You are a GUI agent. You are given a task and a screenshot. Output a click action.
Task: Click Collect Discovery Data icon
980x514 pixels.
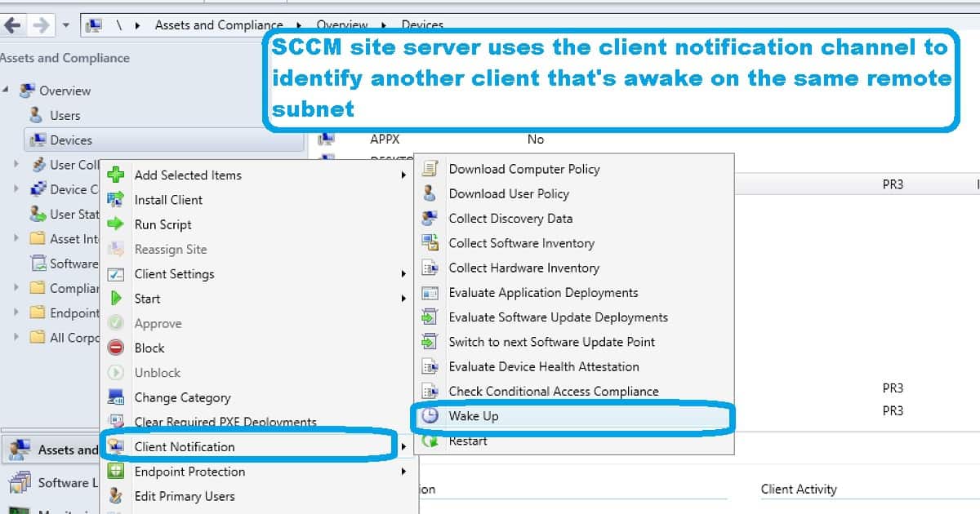click(430, 219)
